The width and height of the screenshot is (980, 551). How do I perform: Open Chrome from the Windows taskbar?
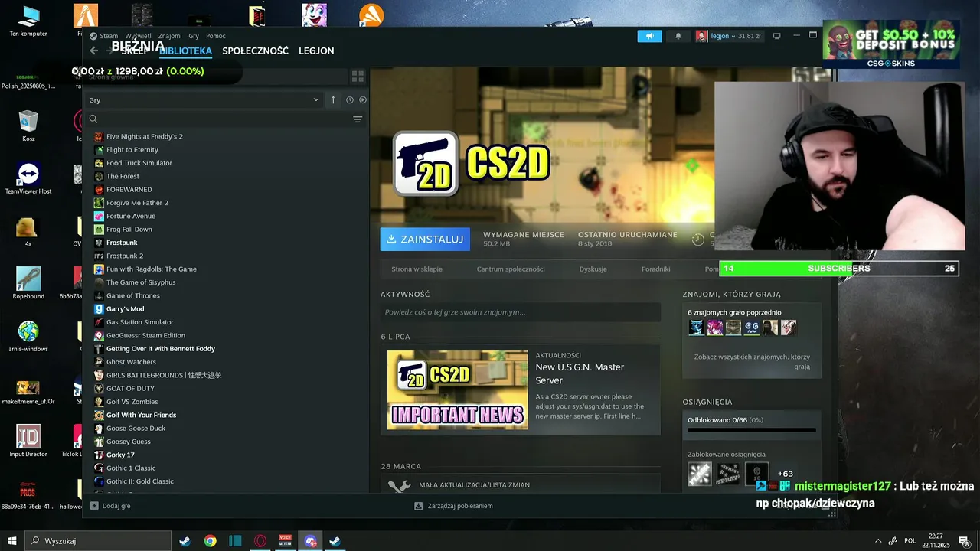210,541
